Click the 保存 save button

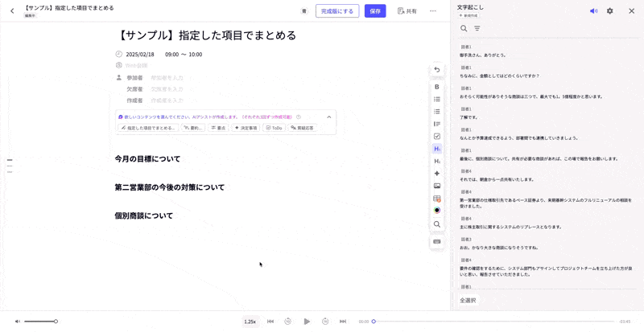point(375,11)
